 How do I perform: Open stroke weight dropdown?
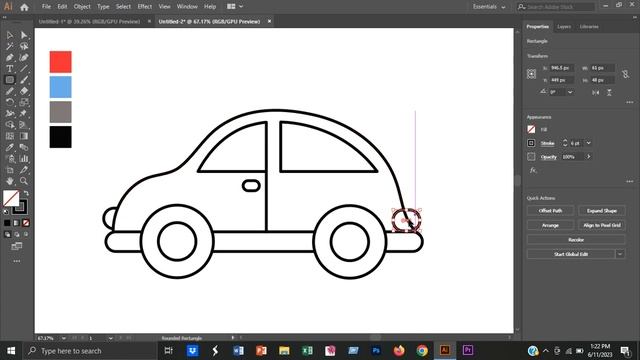coord(589,143)
